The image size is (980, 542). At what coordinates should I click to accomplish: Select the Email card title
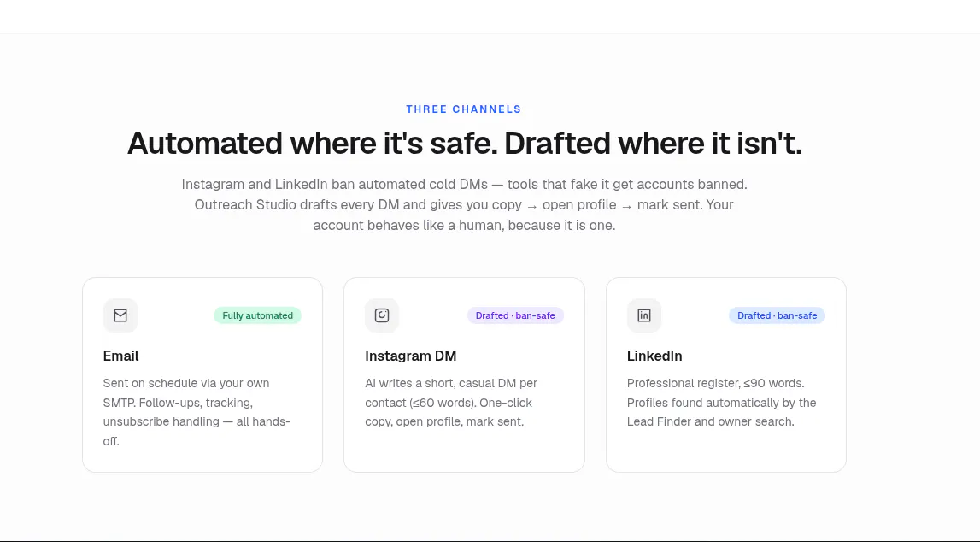[120, 356]
